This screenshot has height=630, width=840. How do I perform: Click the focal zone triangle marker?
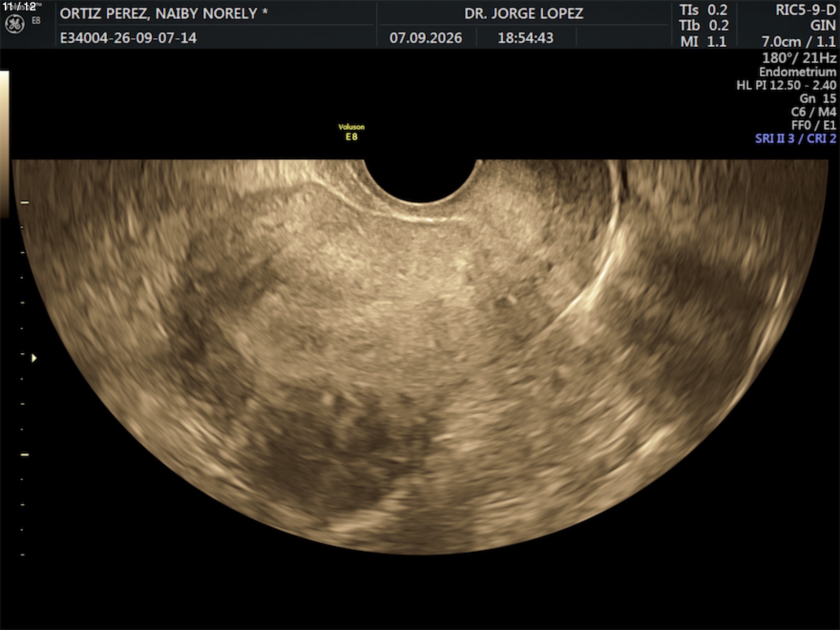(x=34, y=358)
